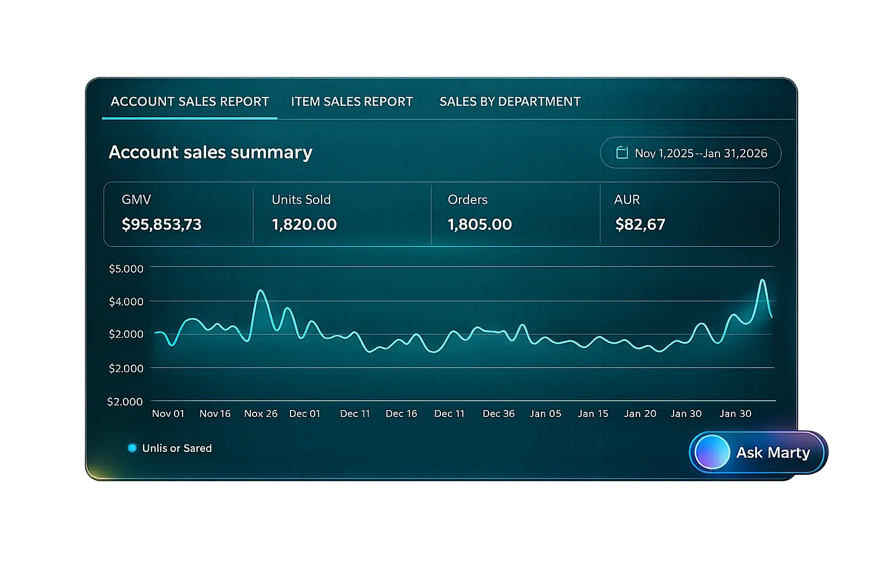This screenshot has height=588, width=882.
Task: Click the Nov 01 x-axis label
Action: 168,413
